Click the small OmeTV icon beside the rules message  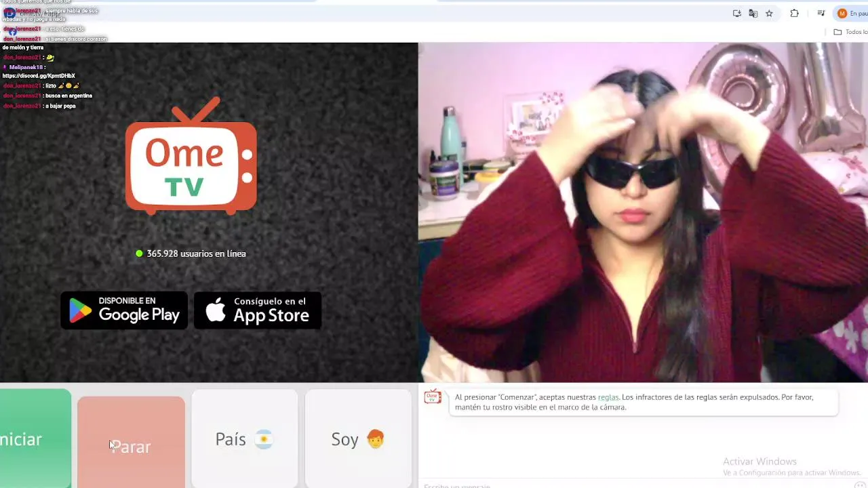(433, 397)
